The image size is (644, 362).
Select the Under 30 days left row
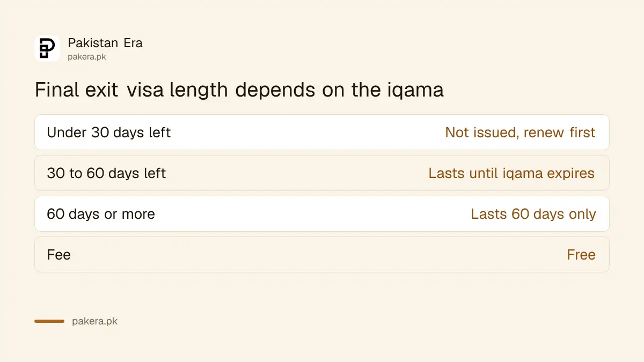coord(322,132)
